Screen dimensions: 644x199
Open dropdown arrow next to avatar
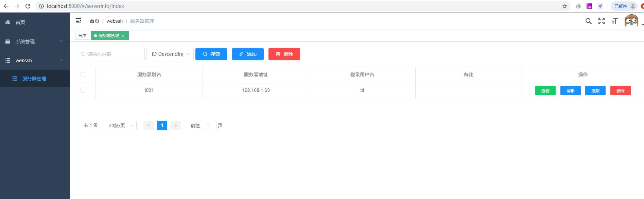[x=642, y=25]
